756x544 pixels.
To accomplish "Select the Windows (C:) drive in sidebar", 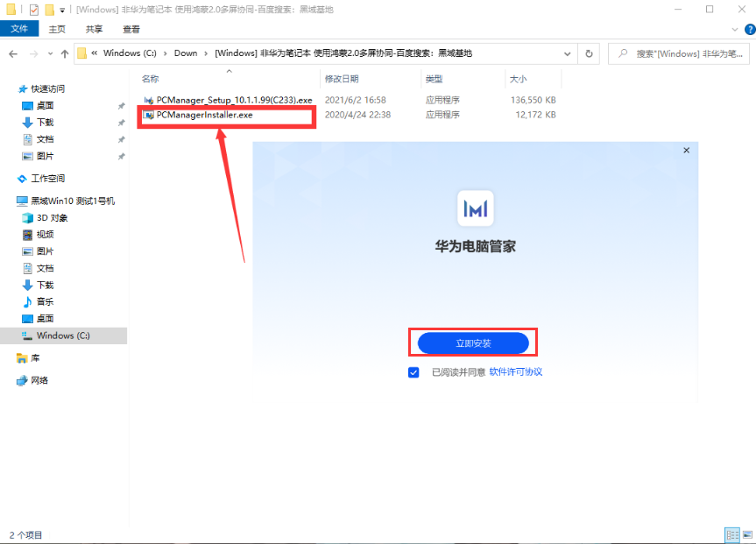I will pos(63,336).
